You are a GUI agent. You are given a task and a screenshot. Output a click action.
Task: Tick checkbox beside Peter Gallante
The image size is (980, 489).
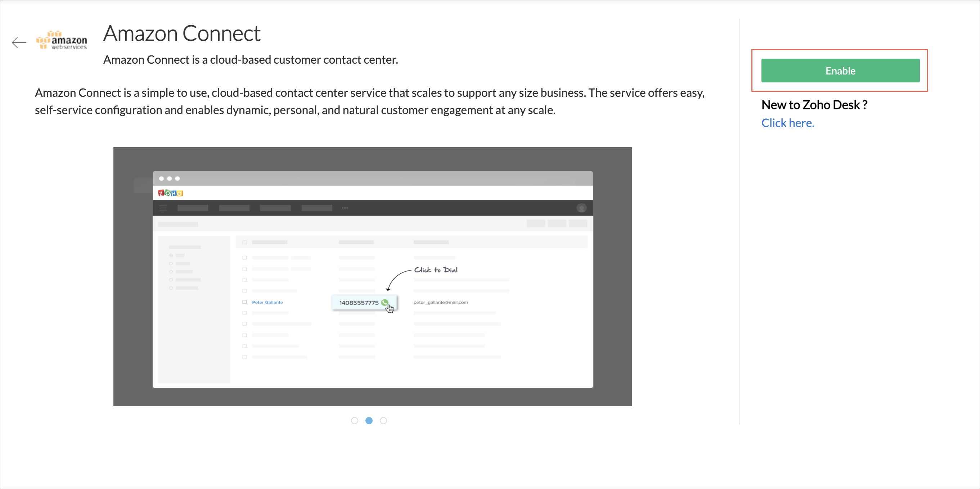[x=244, y=302]
